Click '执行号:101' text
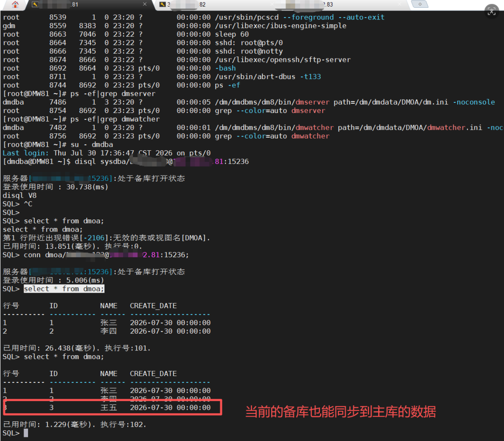 point(128,348)
